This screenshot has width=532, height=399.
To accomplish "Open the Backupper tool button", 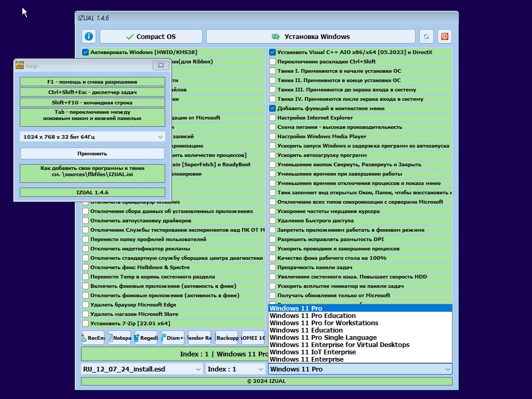I will tap(227, 338).
